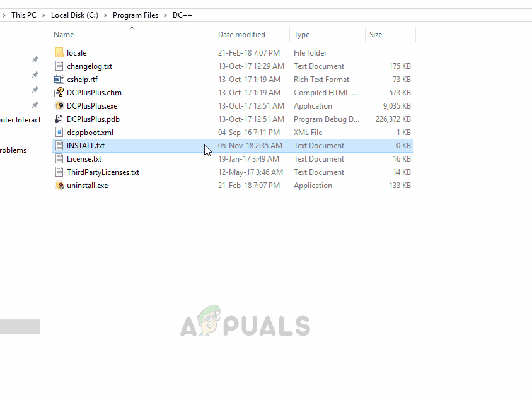Viewport: 532px width, 395px height.
Task: Click the topmost pin icon in the sidebar
Action: tap(35, 59)
